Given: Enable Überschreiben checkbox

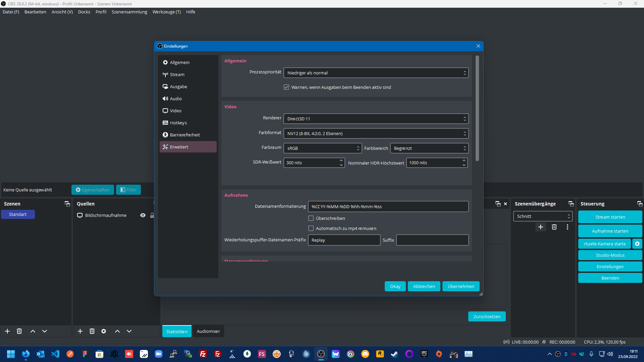Looking at the screenshot, I should [311, 218].
